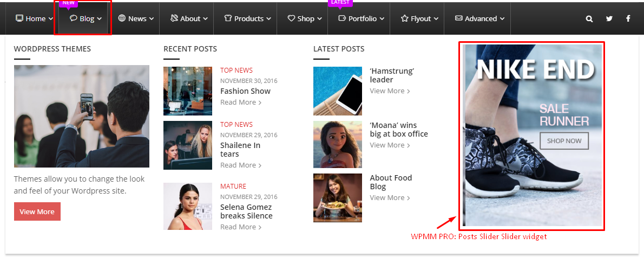The height and width of the screenshot is (257, 644).
Task: Click the star icon beside Flyout
Action: (x=405, y=18)
